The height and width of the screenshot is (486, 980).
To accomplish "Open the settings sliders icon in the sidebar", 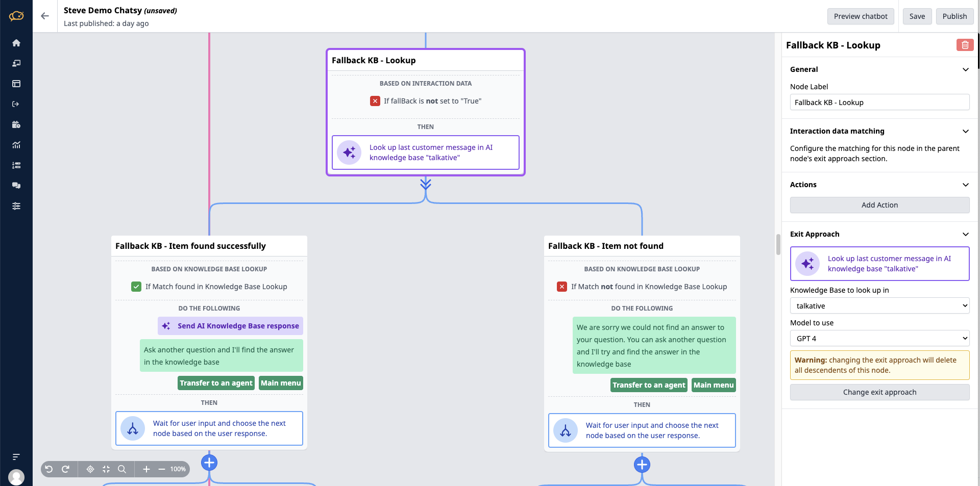I will click(x=16, y=206).
